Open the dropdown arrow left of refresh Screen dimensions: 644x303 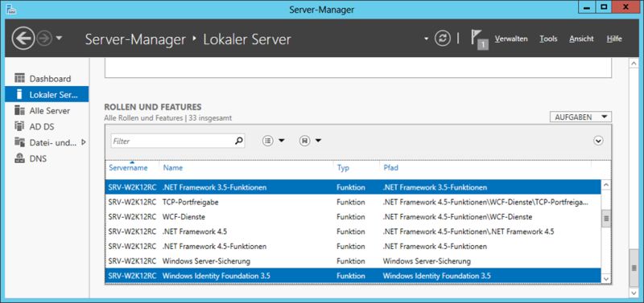[x=427, y=39]
